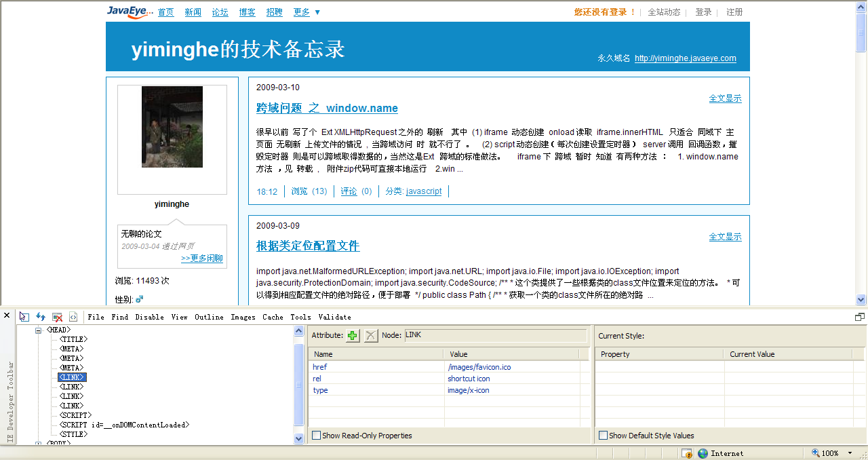Image resolution: width=868 pixels, height=460 pixels.
Task: Open yiminghe's avatar photo
Action: pyautogui.click(x=172, y=127)
